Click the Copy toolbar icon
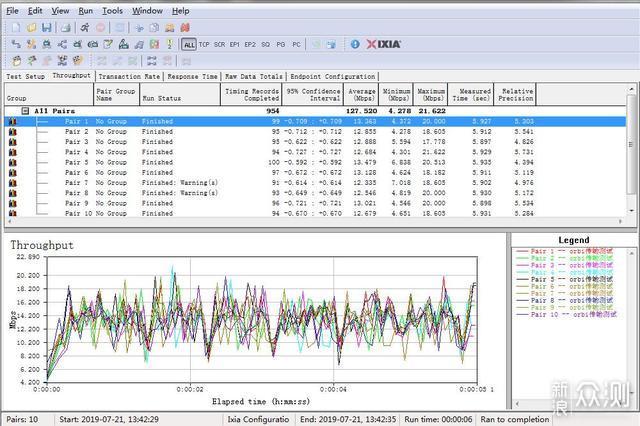Viewport: 640px width, 426px height. tap(154, 28)
